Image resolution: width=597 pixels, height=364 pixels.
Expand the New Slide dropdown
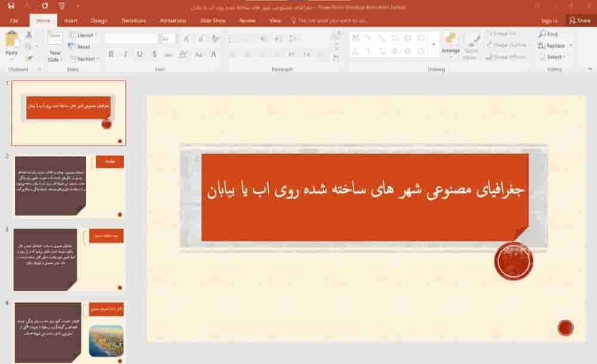pos(55,56)
